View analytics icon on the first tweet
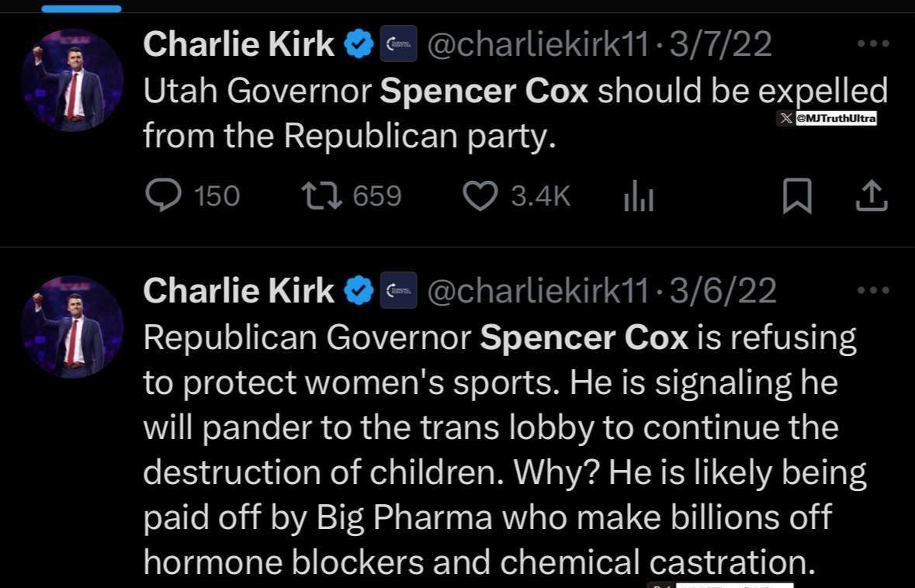Viewport: 915px width, 588px height. (x=639, y=195)
